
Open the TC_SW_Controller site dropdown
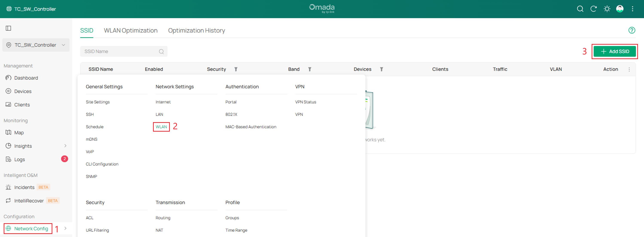coord(36,45)
